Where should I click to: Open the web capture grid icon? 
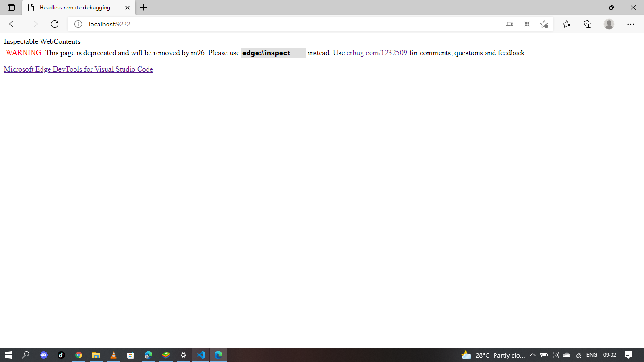pos(527,24)
